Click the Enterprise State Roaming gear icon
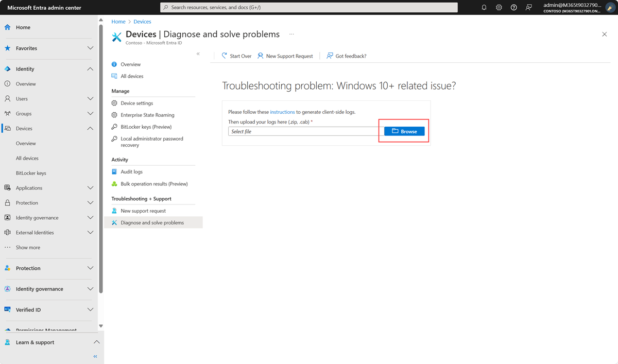618x364 pixels. (x=114, y=115)
